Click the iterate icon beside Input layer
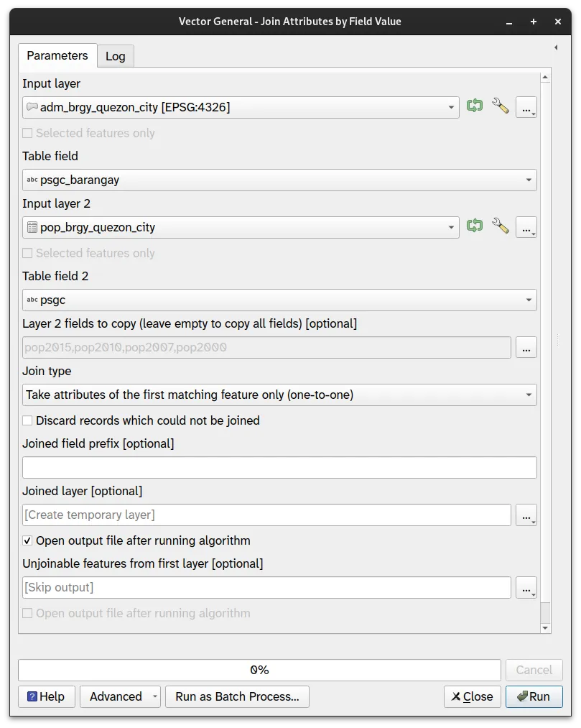The height and width of the screenshot is (728, 581). tap(474, 106)
